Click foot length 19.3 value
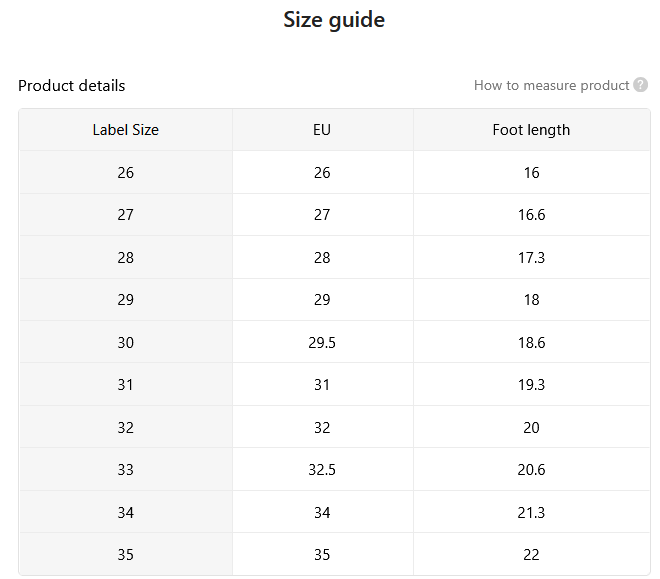Image resolution: width=660 pixels, height=579 pixels. tap(531, 385)
